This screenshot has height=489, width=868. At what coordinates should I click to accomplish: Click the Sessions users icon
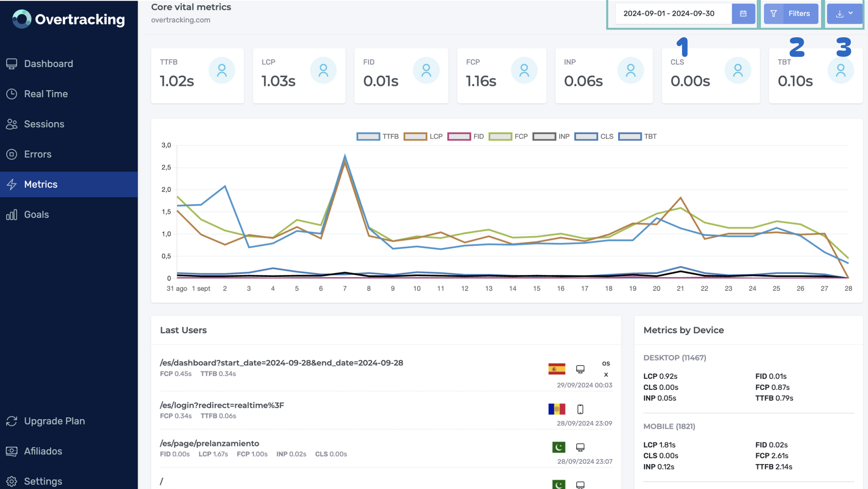tap(12, 124)
